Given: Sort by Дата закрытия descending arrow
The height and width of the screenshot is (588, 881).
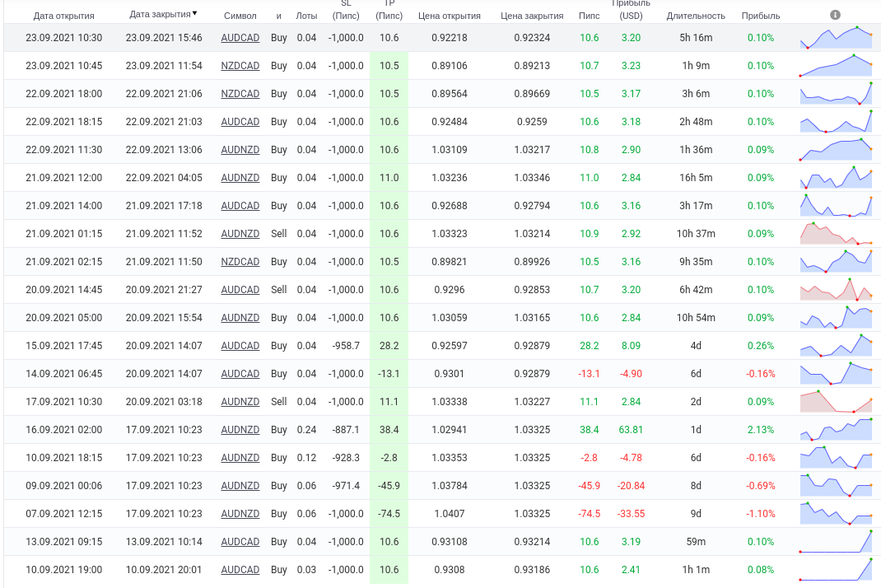Looking at the screenshot, I should click(194, 13).
